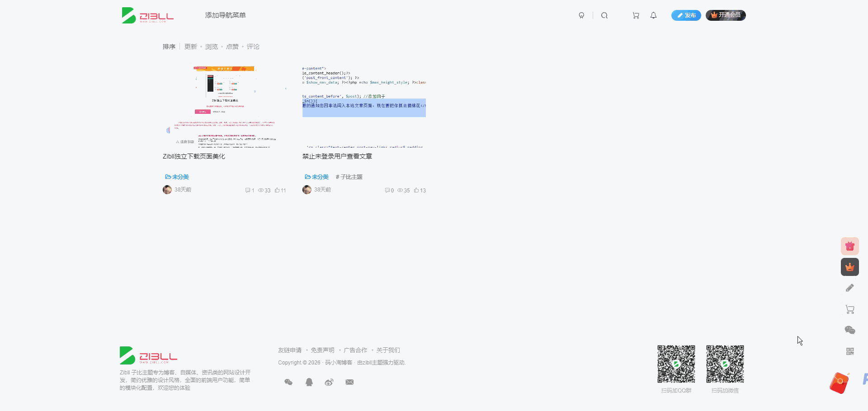Open the 添加导航菜单 menu link
This screenshot has height=411, width=868.
point(225,15)
